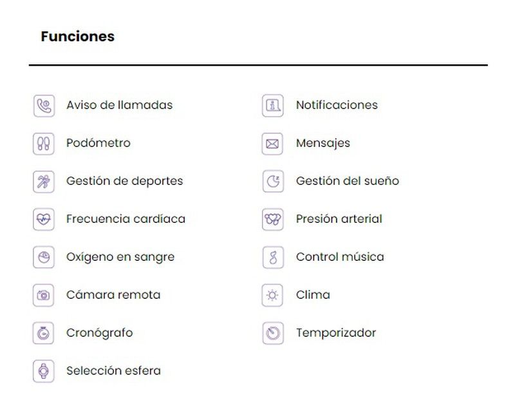Click the Presión arterial icon
Viewport: 515px width, 420px height.
[x=273, y=220]
